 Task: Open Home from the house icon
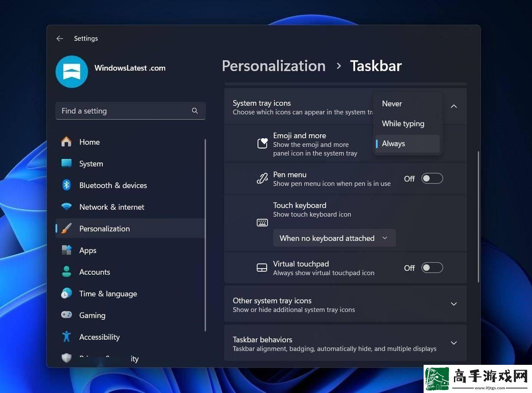[66, 142]
